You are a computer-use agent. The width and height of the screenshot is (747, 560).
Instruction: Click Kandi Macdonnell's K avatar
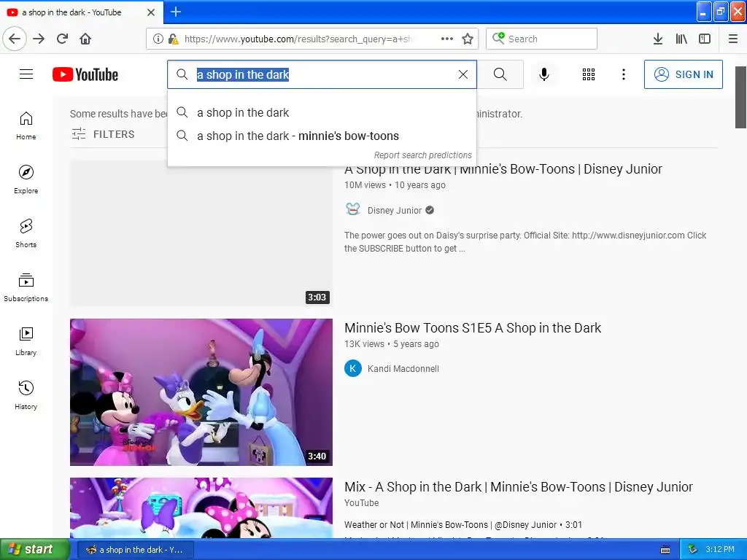pyautogui.click(x=353, y=368)
